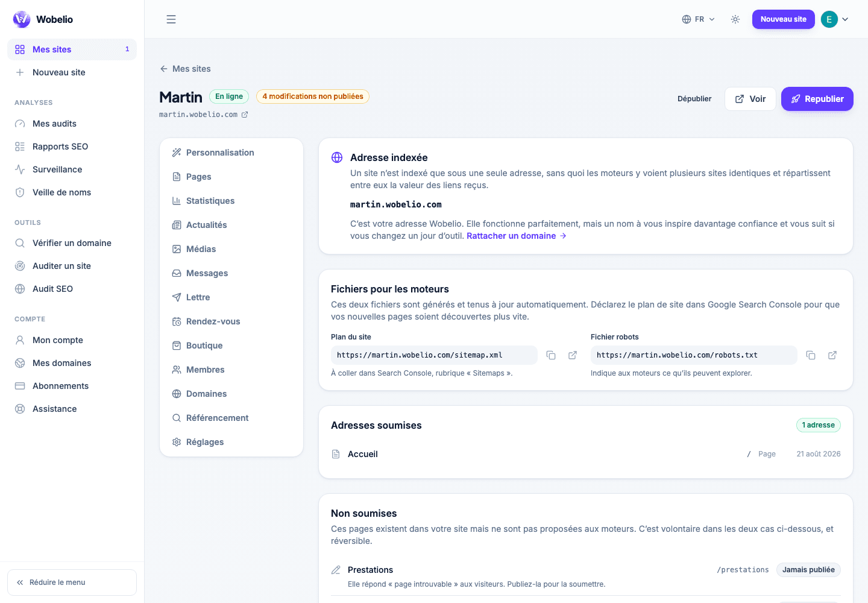Click the Audit SEO globe icon
The width and height of the screenshot is (868, 603).
click(20, 289)
